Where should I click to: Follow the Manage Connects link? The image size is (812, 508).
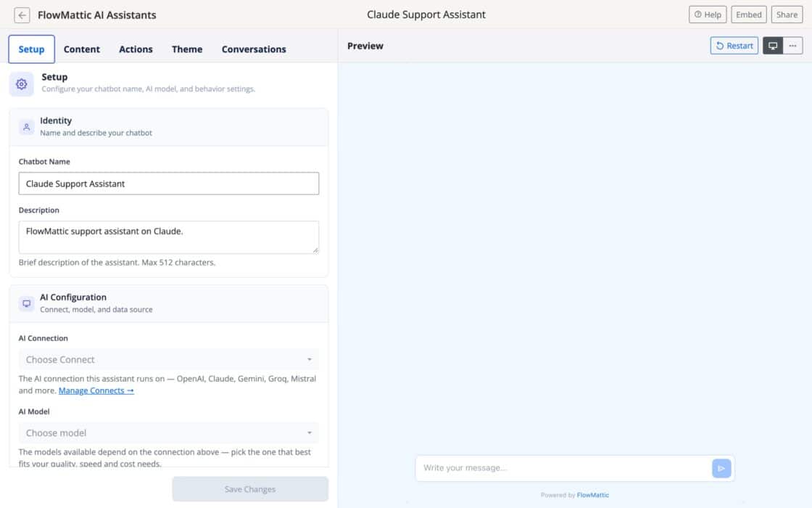[x=96, y=391]
